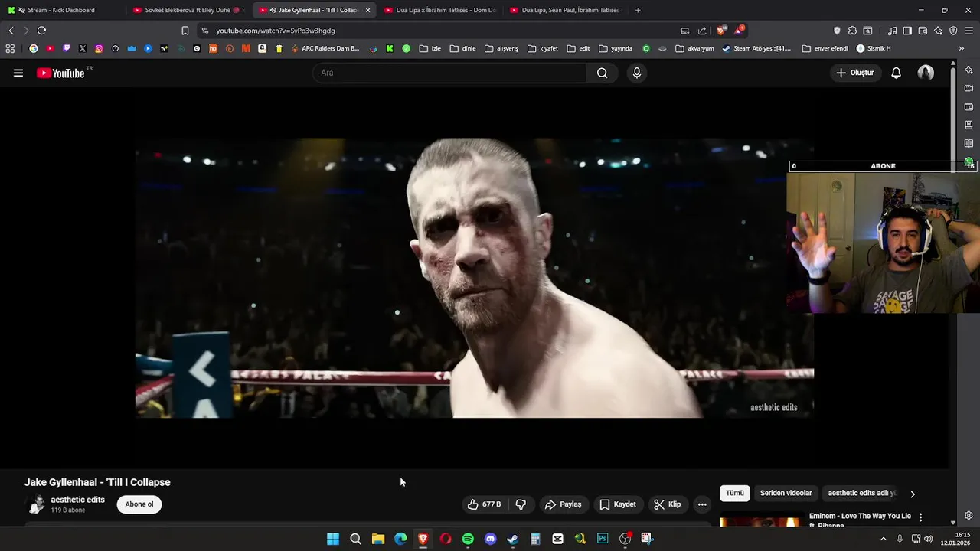This screenshot has width=980, height=551.
Task: Close the Jake Gyllenhaal tab
Action: [367, 10]
